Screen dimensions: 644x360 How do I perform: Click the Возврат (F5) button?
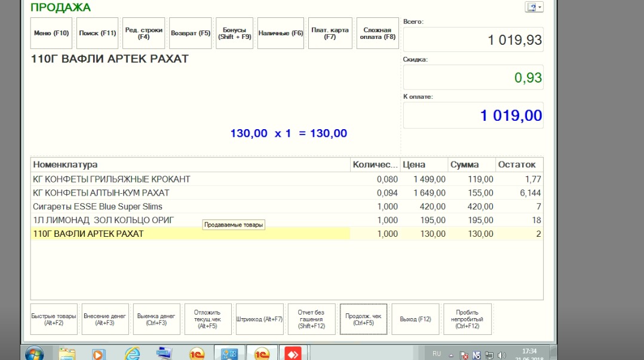point(191,33)
